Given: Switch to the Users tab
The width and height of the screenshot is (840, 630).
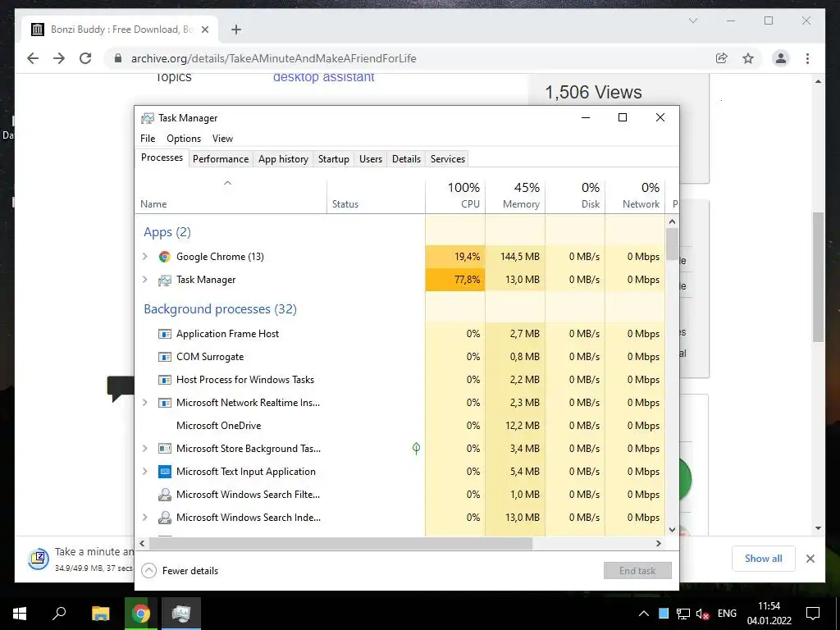Looking at the screenshot, I should [371, 158].
